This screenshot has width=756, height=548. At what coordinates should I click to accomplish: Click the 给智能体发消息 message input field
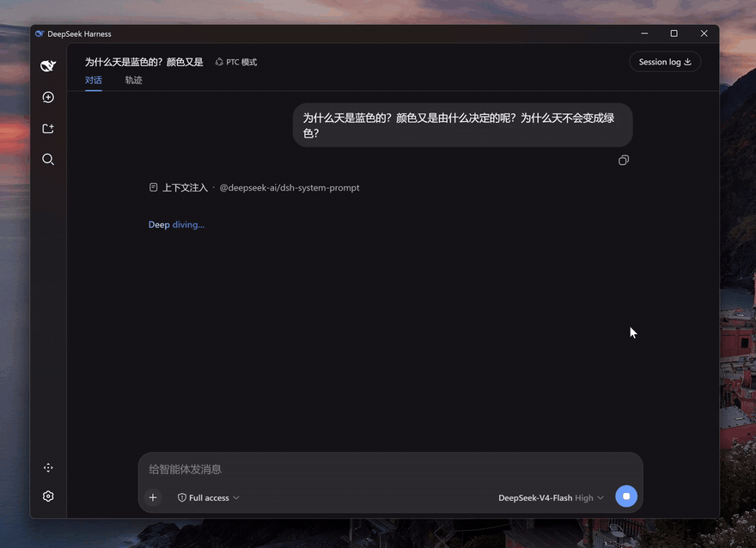click(x=391, y=470)
